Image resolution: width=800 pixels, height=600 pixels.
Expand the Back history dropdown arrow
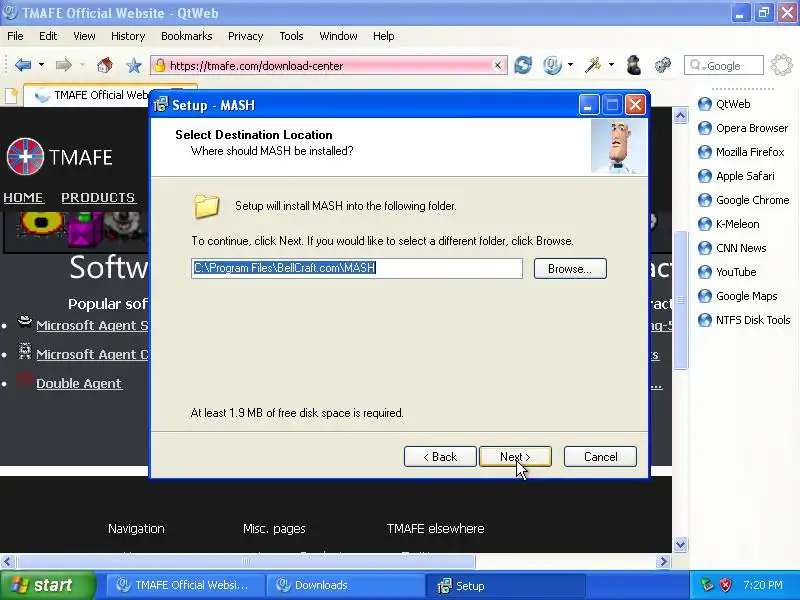click(41, 65)
